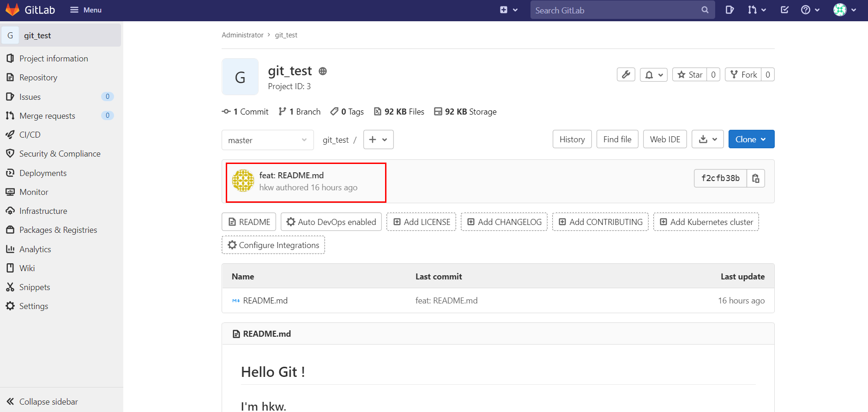Viewport: 868px width, 412px height.
Task: Open the 1 Branch link
Action: point(300,112)
